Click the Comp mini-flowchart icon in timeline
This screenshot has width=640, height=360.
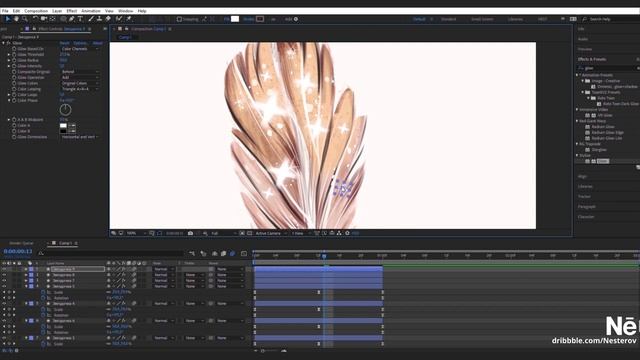[x=192, y=253]
